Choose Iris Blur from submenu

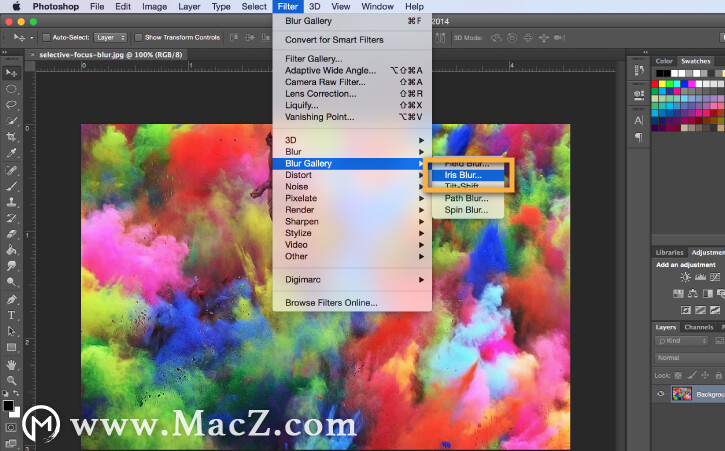pyautogui.click(x=468, y=175)
